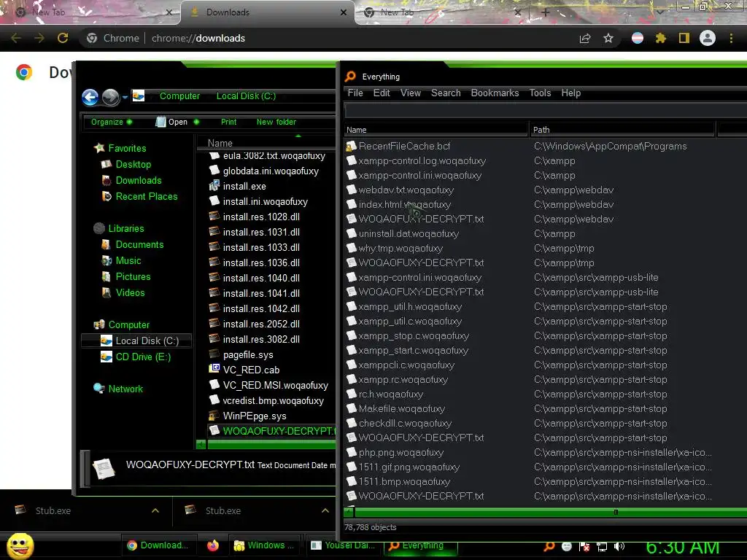Select Downloads under Favorites
747x560 pixels.
coord(131,181)
